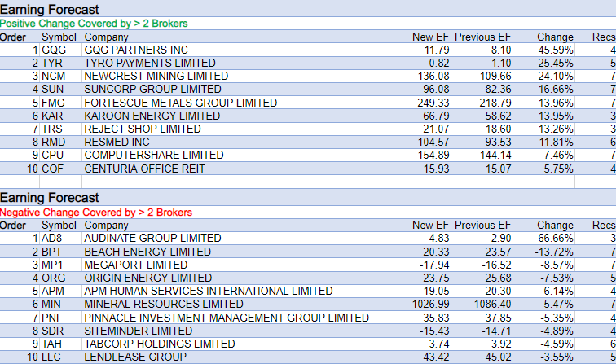Select the KAR symbol cell
616x364 pixels.
pos(52,116)
